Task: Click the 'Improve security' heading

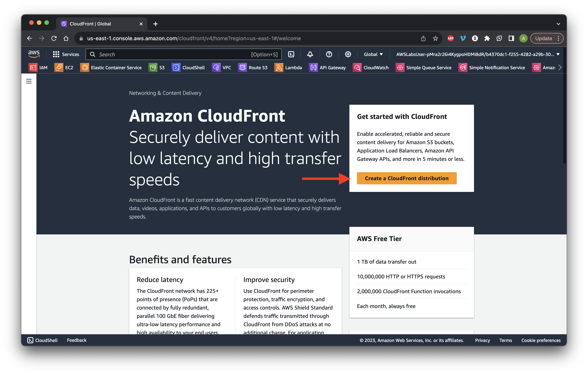Action: 269,280
